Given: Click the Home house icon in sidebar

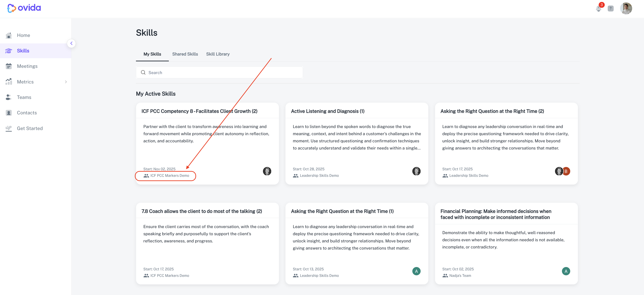Looking at the screenshot, I should point(9,35).
